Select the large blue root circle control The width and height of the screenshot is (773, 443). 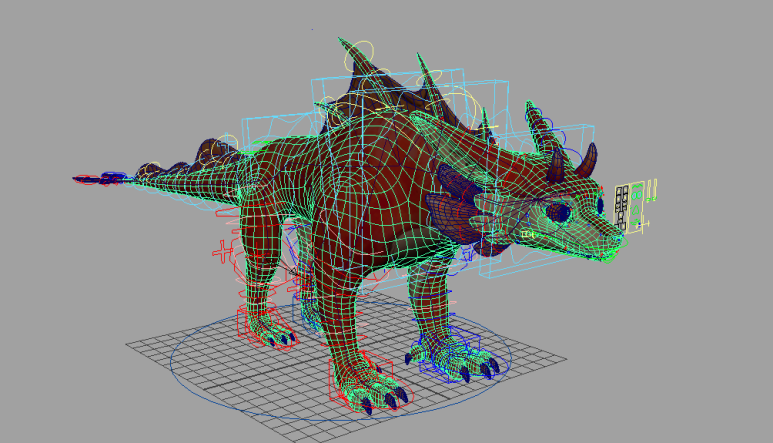click(x=340, y=360)
